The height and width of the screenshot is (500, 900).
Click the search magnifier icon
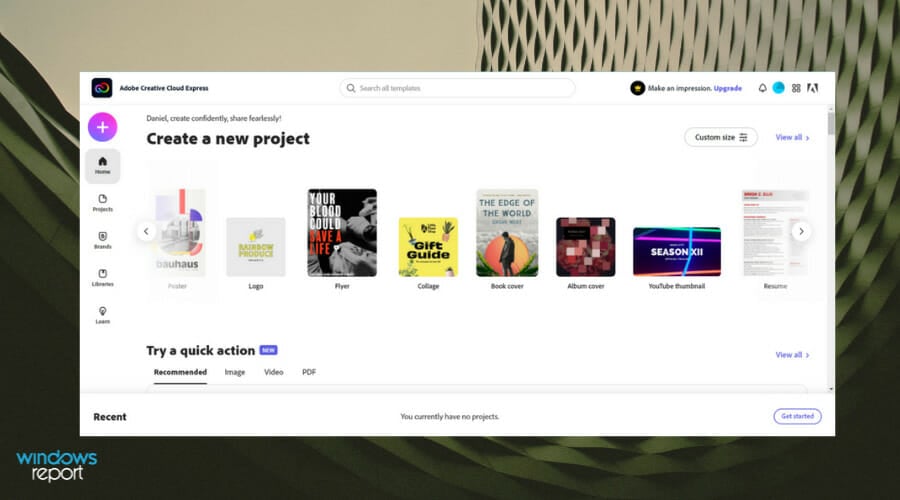pos(351,88)
